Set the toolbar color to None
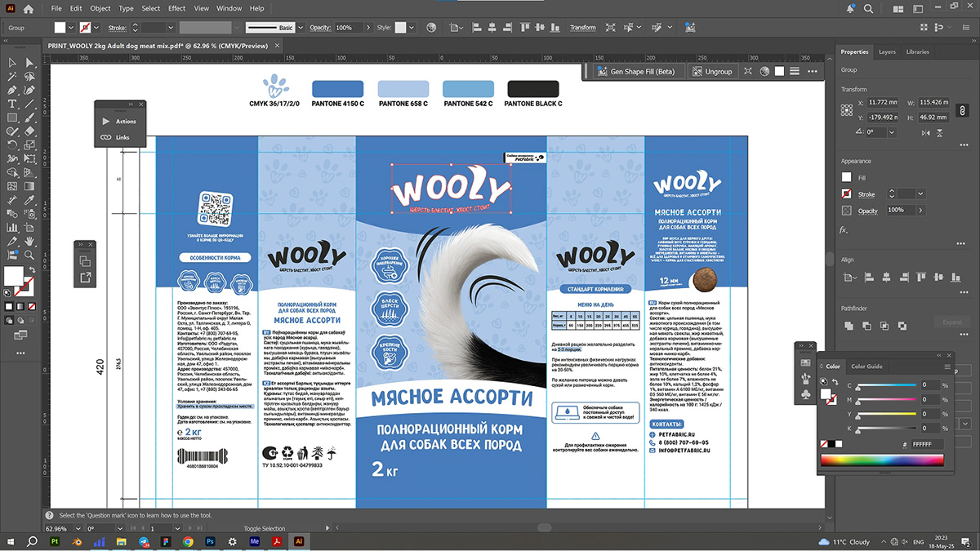The image size is (980, 551). tap(31, 306)
